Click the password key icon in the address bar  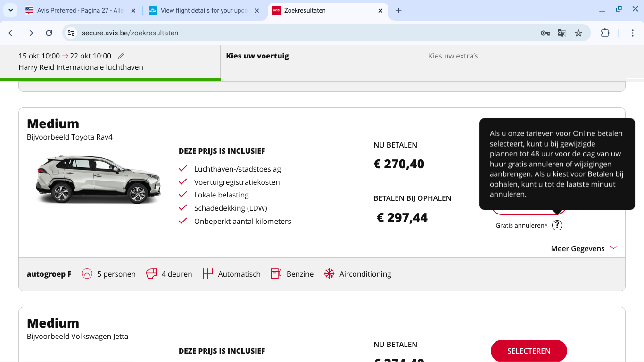pyautogui.click(x=545, y=33)
